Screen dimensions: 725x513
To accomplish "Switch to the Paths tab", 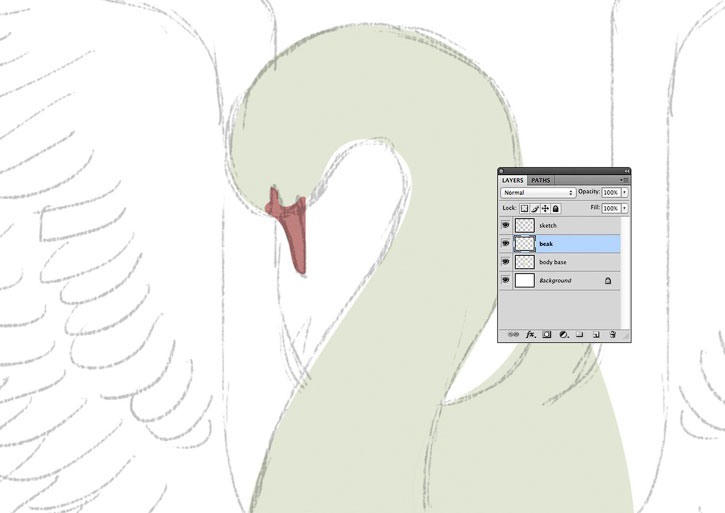I will (540, 180).
